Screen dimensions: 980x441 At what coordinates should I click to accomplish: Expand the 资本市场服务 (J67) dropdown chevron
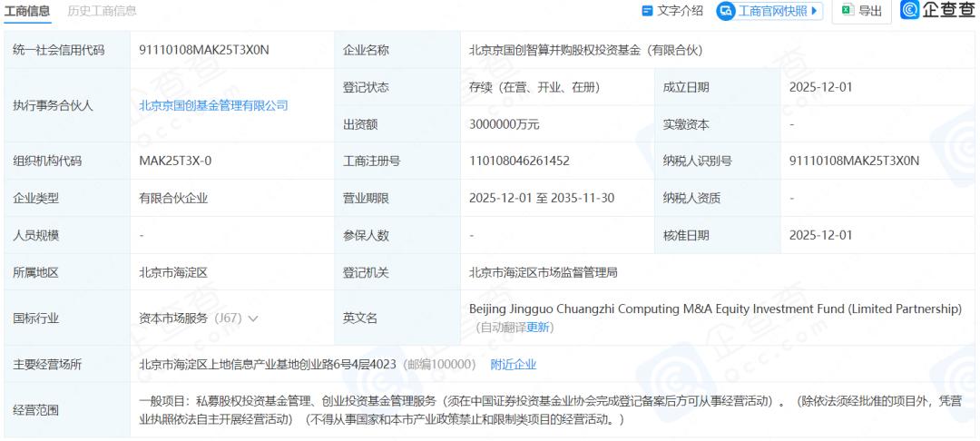253,318
